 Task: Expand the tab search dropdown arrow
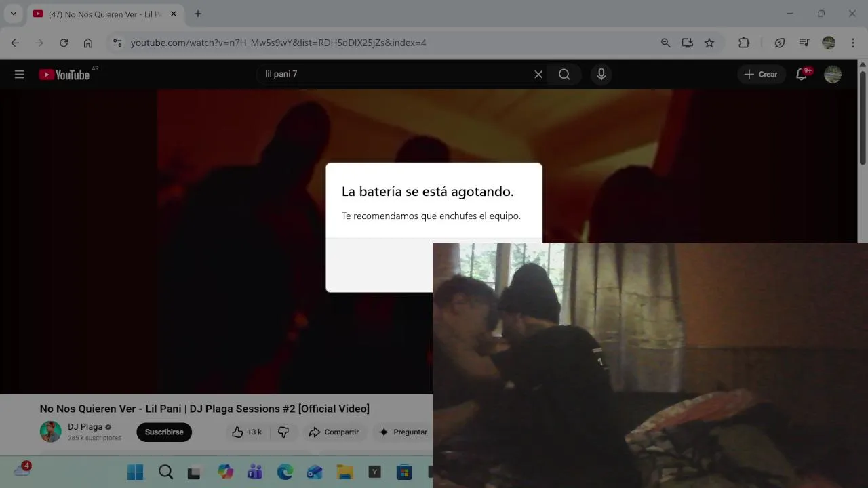click(13, 14)
